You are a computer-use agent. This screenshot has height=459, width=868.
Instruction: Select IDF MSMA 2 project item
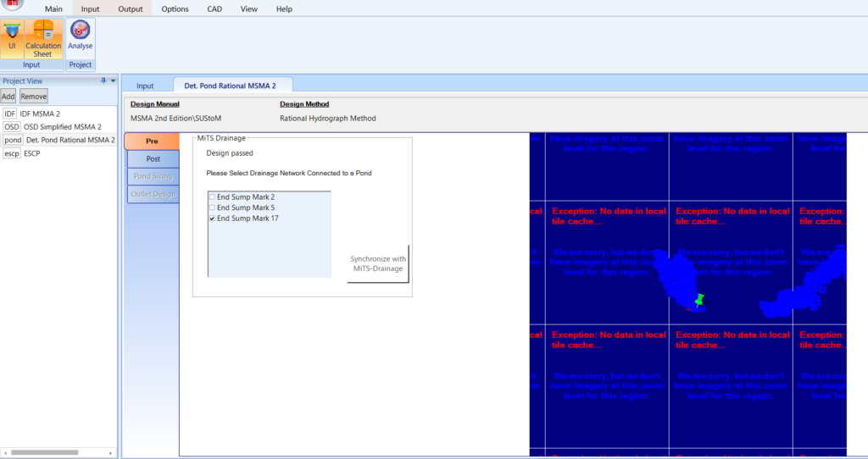coord(40,113)
